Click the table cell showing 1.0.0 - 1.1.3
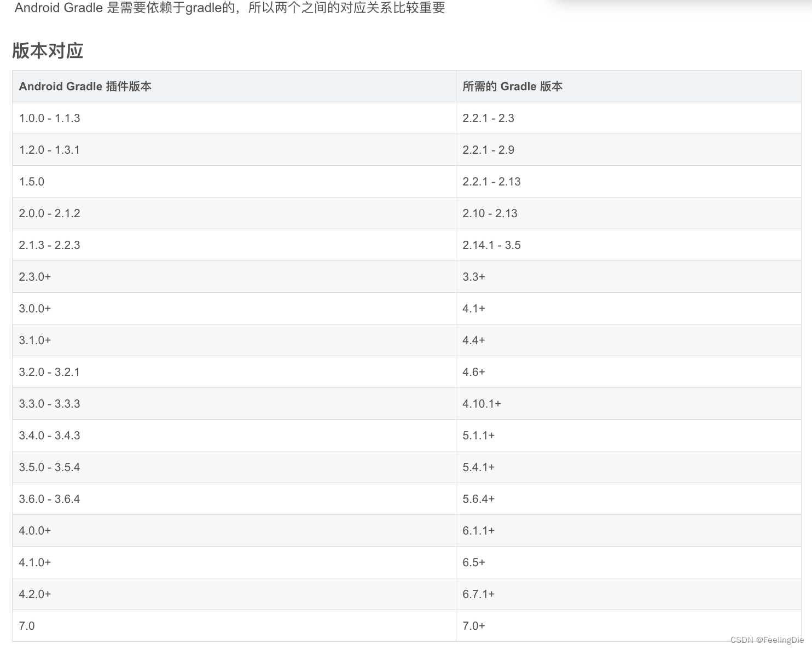812x650 pixels. (x=50, y=118)
